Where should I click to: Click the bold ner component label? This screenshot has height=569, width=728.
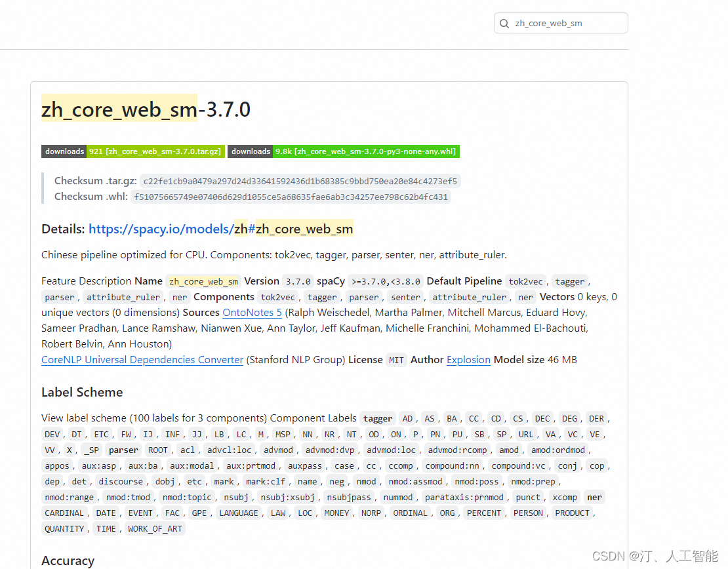pos(594,498)
